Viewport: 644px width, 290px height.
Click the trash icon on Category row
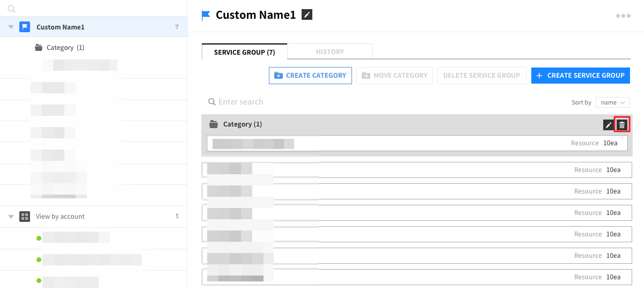(x=622, y=125)
